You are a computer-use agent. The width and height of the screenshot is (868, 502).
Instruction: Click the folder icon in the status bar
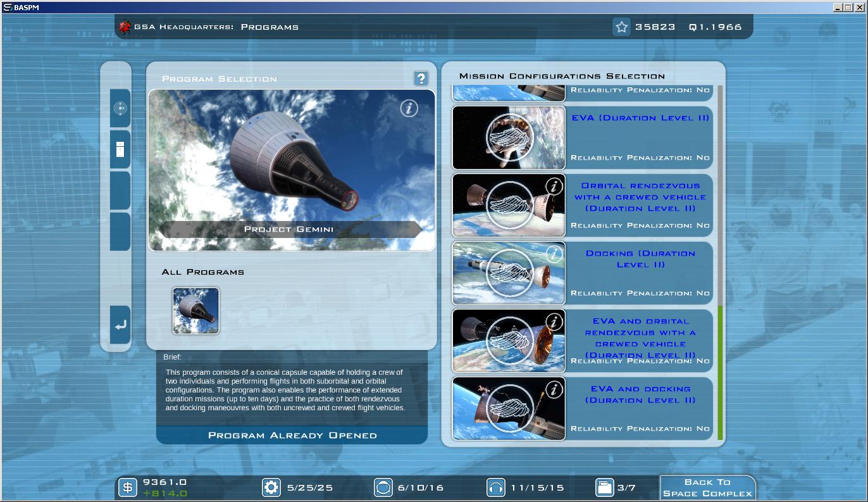point(605,487)
